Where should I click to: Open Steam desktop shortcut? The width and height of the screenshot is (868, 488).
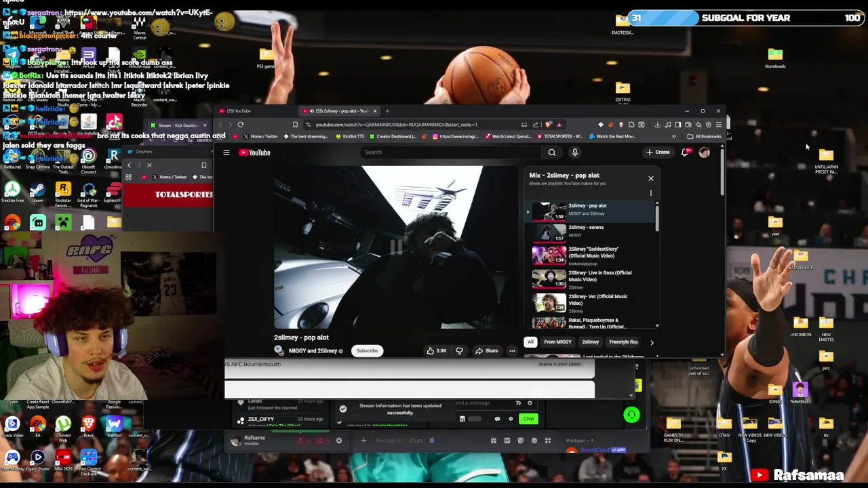coord(37,192)
